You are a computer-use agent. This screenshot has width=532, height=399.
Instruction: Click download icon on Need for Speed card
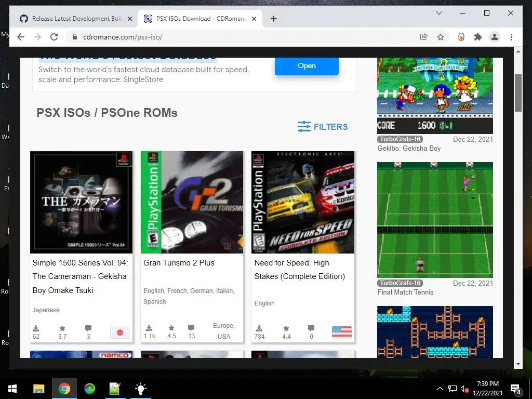pos(259,328)
